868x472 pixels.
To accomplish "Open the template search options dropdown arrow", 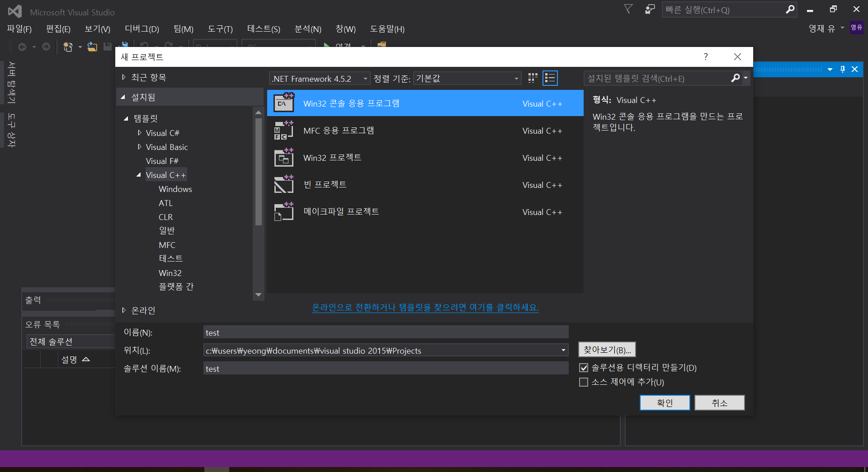I will pos(746,78).
